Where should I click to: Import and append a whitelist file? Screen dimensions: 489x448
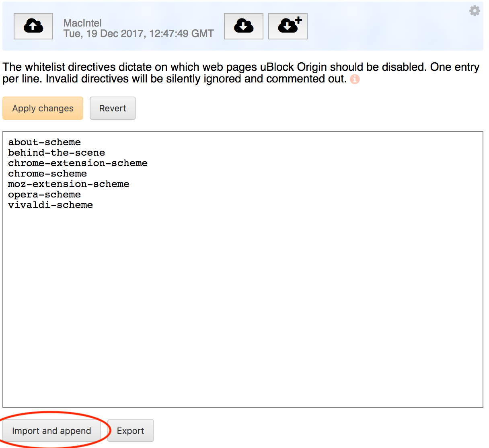pos(51,430)
